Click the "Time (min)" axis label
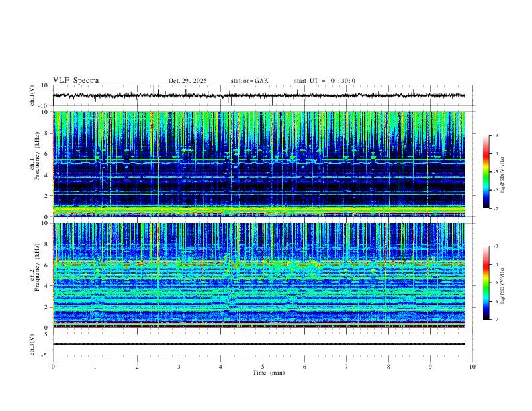 point(269,373)
